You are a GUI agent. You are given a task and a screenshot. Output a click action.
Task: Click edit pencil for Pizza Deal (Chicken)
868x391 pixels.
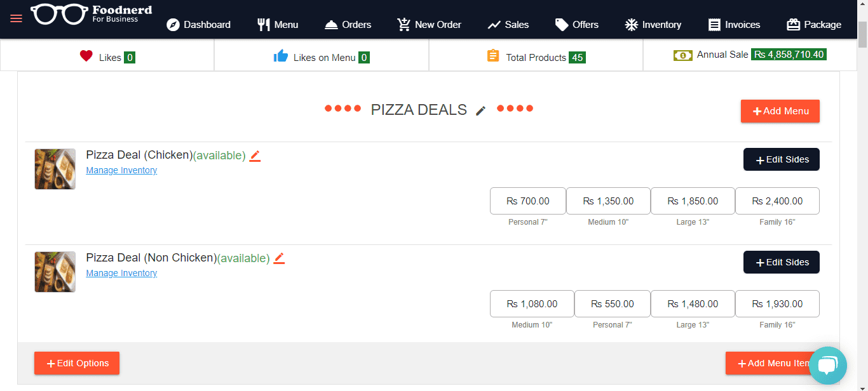(x=255, y=156)
